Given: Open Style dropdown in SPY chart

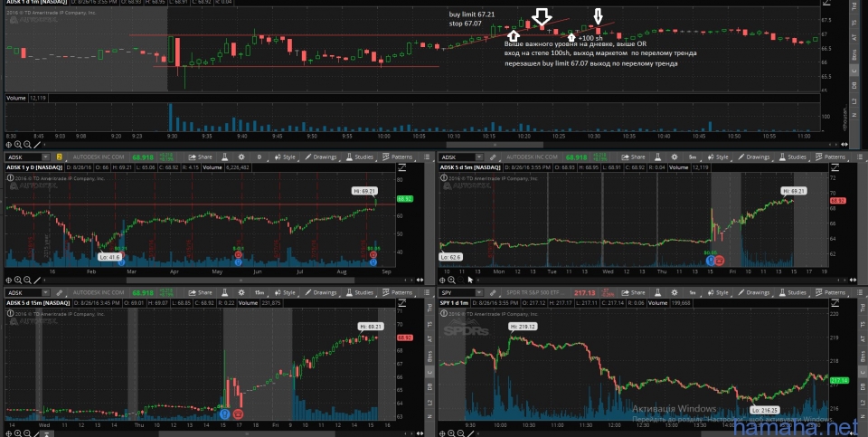Looking at the screenshot, I should point(718,292).
